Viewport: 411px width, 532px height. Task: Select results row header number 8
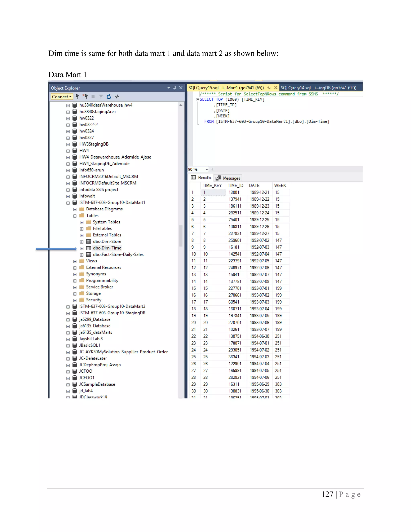point(195,241)
